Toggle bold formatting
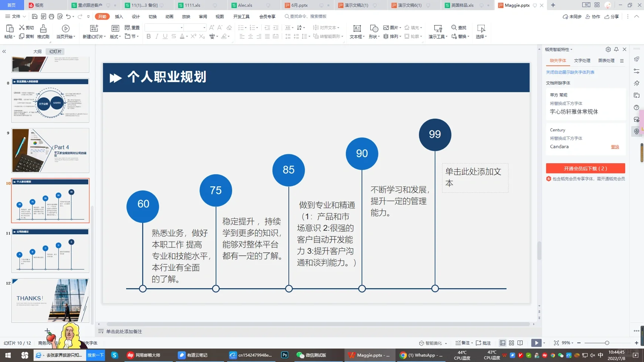This screenshot has height=362, width=644. point(149,37)
